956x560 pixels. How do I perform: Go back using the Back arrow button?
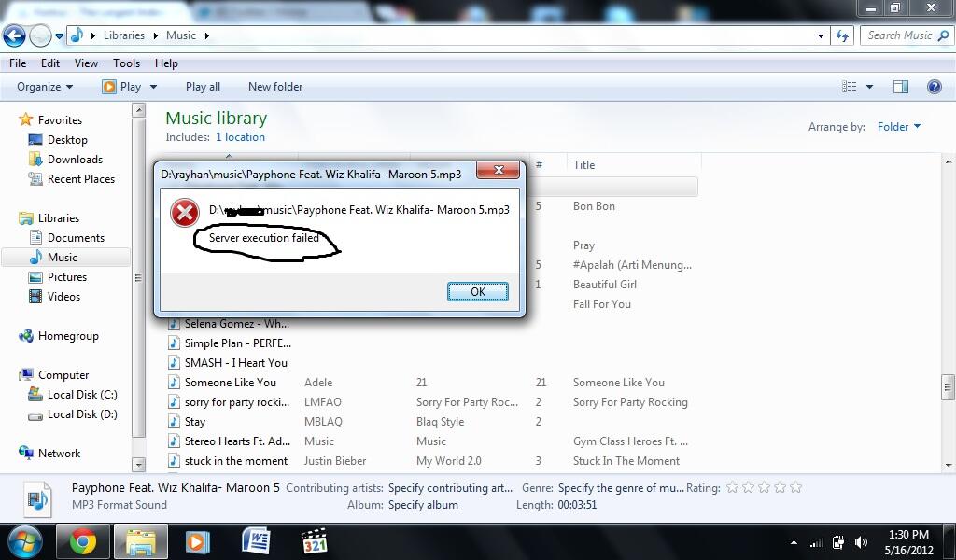(14, 36)
